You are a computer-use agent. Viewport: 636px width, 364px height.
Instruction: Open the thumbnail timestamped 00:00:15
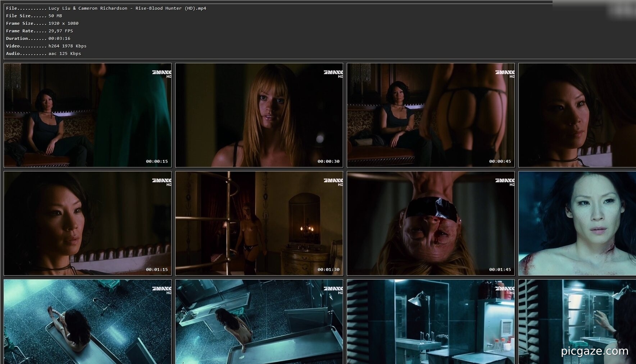point(87,115)
